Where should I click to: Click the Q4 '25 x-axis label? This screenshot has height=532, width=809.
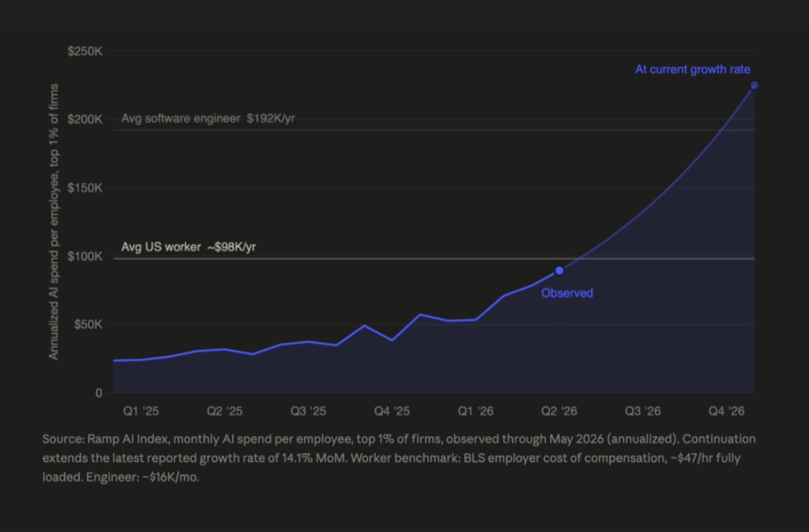pos(392,411)
